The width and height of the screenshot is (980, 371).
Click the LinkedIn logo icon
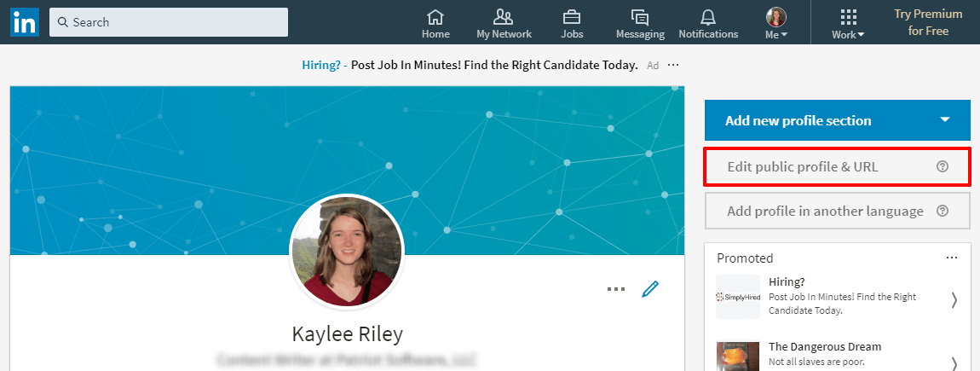coord(24,22)
